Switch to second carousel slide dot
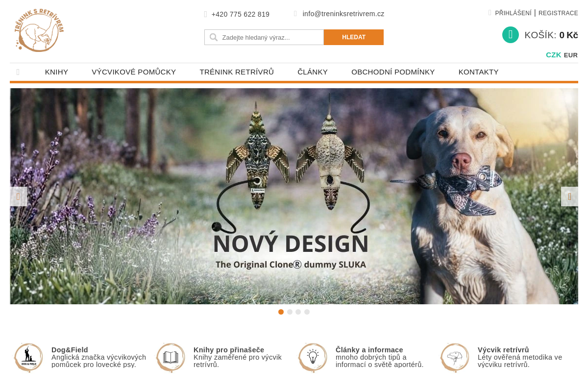This screenshot has width=588, height=392. [290, 312]
